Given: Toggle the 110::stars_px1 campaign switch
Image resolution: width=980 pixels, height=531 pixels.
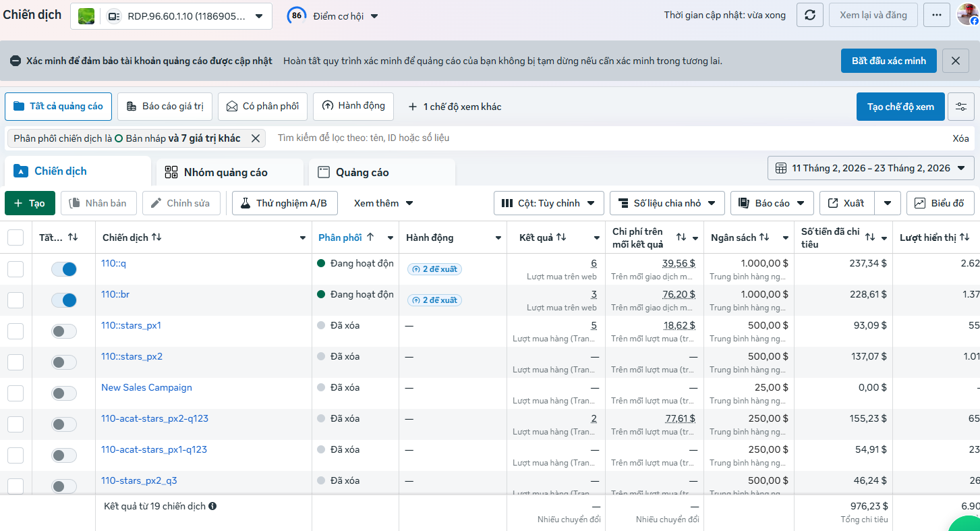Looking at the screenshot, I should click(x=64, y=331).
